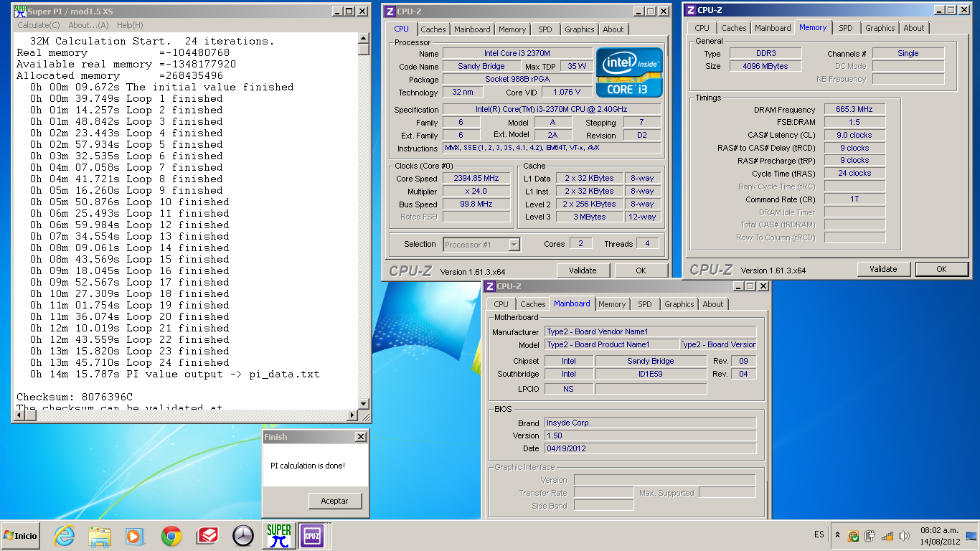Select About tab in CPU-Z Mainboard window
980x551 pixels.
point(713,304)
